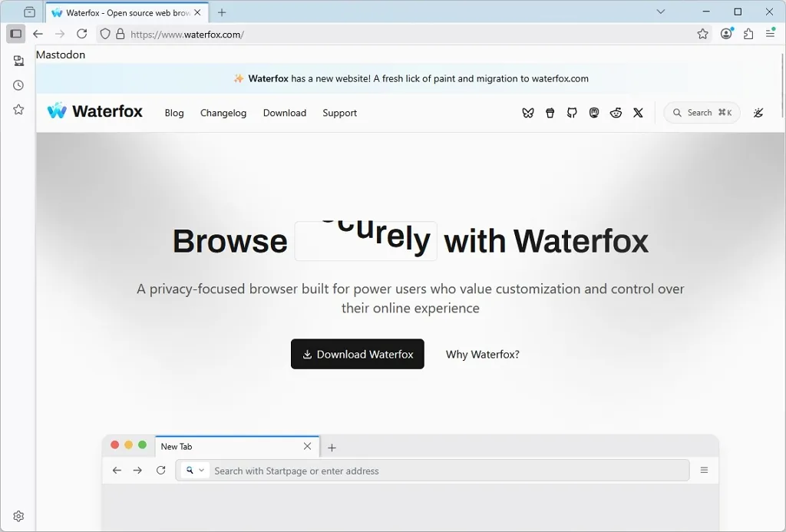Open the extensions puzzle-piece icon
This screenshot has width=786, height=532.
pyautogui.click(x=748, y=34)
